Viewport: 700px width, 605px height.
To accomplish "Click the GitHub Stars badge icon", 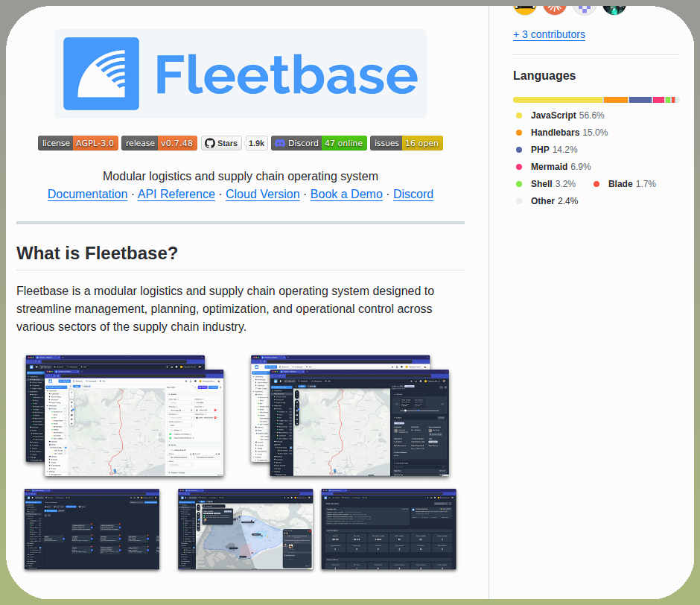I will (x=221, y=143).
